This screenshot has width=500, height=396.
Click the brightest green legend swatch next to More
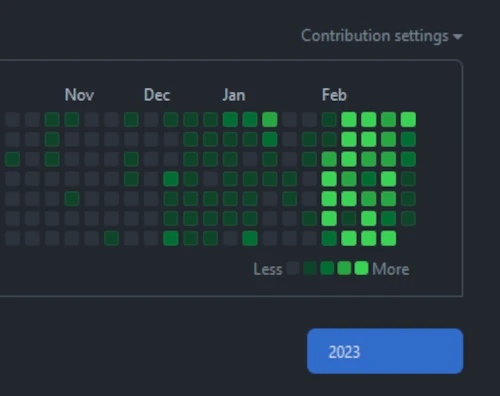[x=361, y=268]
